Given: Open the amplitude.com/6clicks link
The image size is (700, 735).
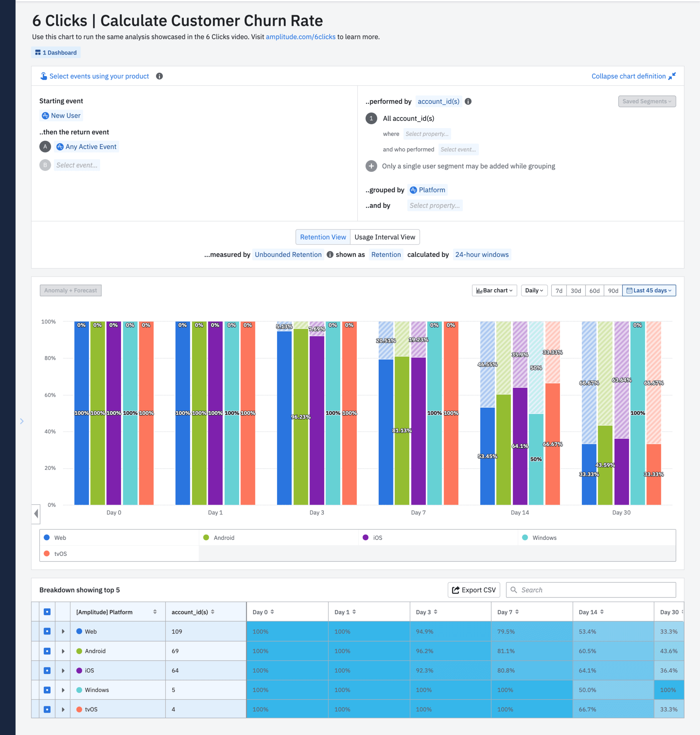Looking at the screenshot, I should click(300, 37).
